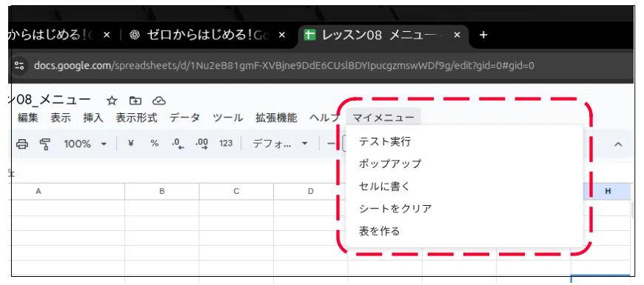Click the URL in the address bar
This screenshot has height=285, width=644.
[x=284, y=66]
